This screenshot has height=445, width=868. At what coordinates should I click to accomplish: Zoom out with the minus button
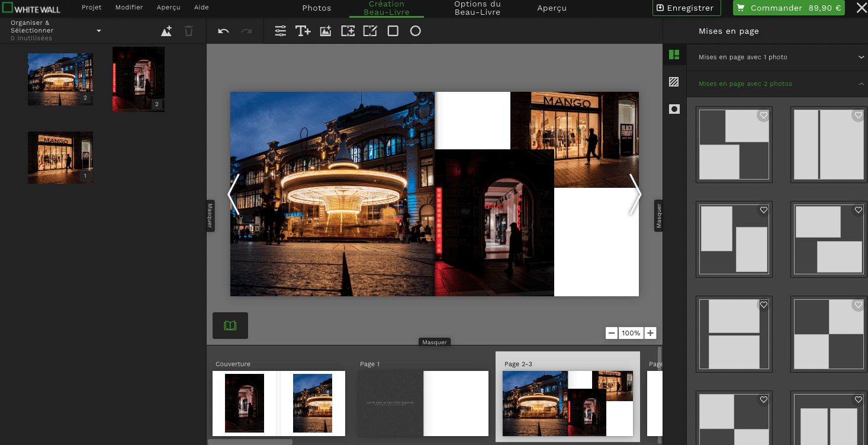click(612, 333)
